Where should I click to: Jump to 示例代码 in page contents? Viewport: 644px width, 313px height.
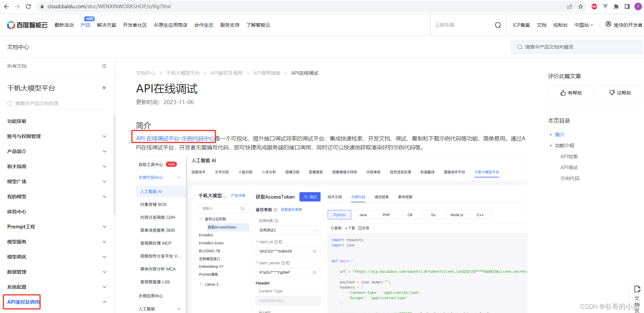coord(570,178)
